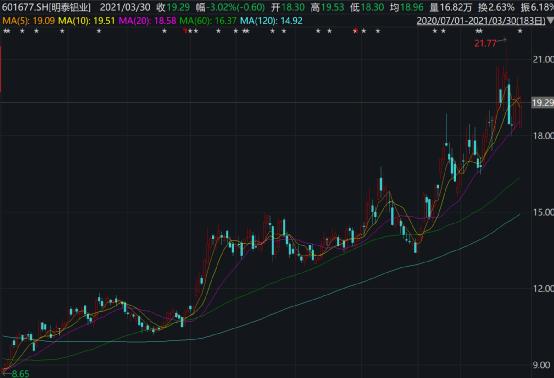Click the 2021/03/30 date in the header
Image resolution: width=554 pixels, height=378 pixels.
(x=125, y=7)
